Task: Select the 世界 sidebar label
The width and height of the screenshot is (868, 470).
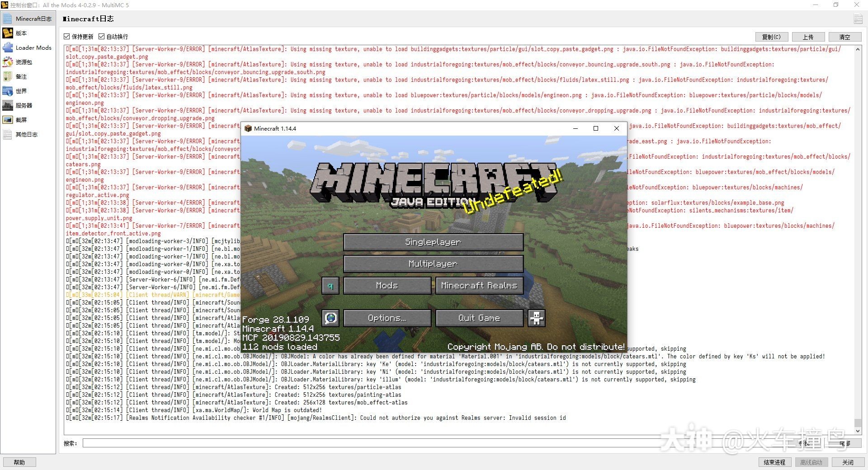Action: pyautogui.click(x=21, y=91)
